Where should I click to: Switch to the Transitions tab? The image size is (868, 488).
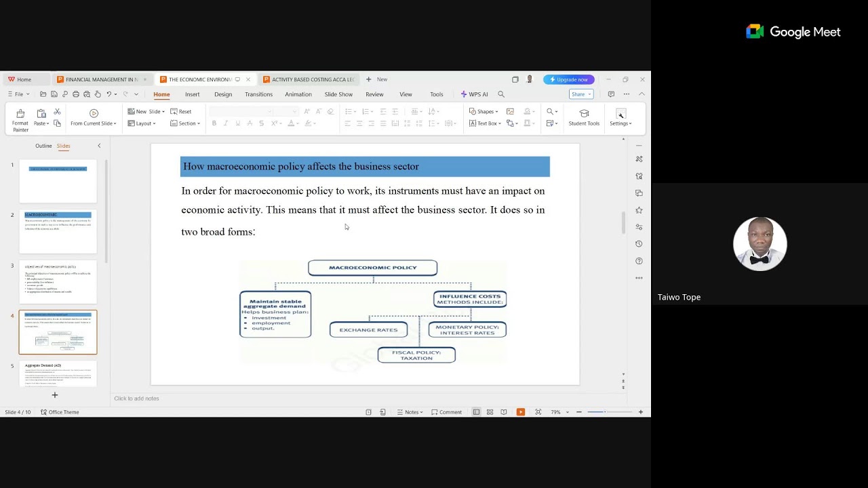(x=258, y=94)
